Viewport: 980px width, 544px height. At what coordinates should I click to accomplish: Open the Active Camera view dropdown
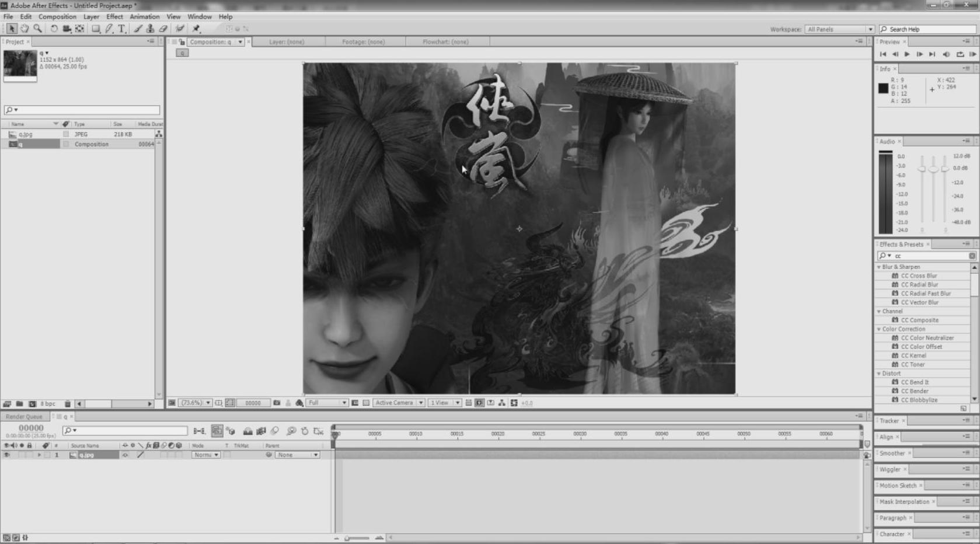[399, 403]
